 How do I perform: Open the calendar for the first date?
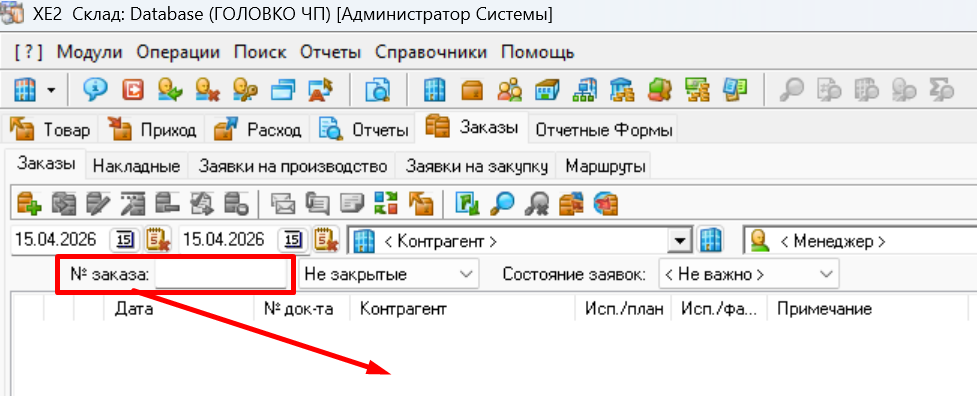click(x=126, y=240)
